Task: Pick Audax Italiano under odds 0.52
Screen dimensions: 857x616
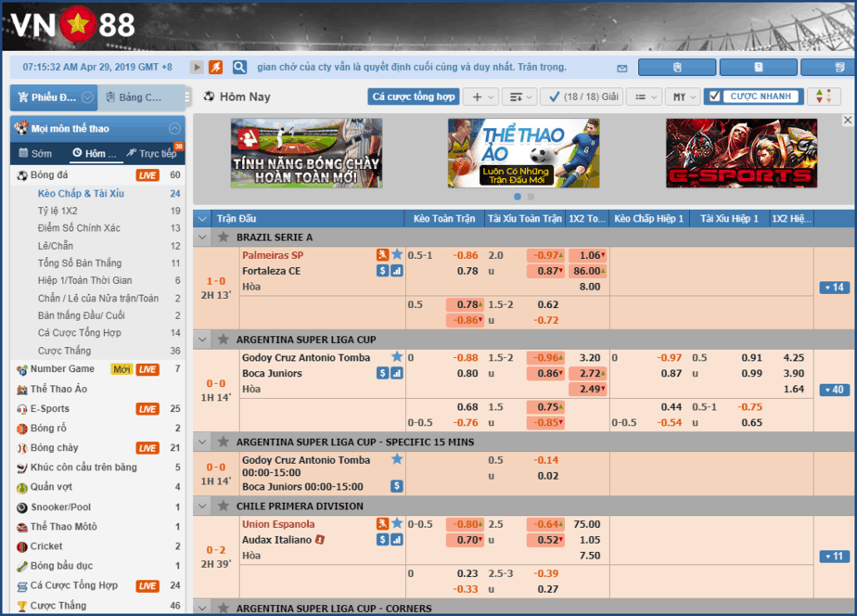Action: coord(545,540)
